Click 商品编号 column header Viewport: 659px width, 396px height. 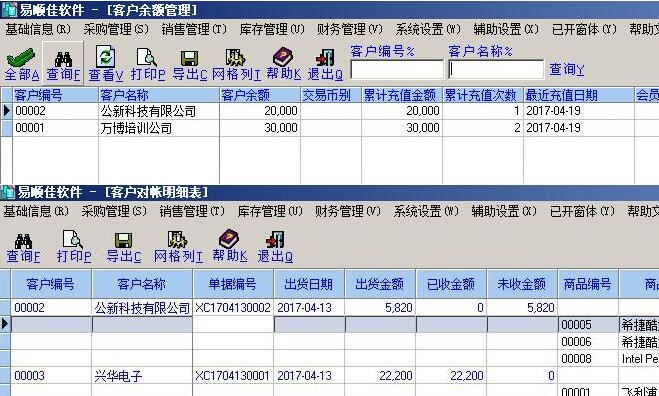click(x=588, y=284)
